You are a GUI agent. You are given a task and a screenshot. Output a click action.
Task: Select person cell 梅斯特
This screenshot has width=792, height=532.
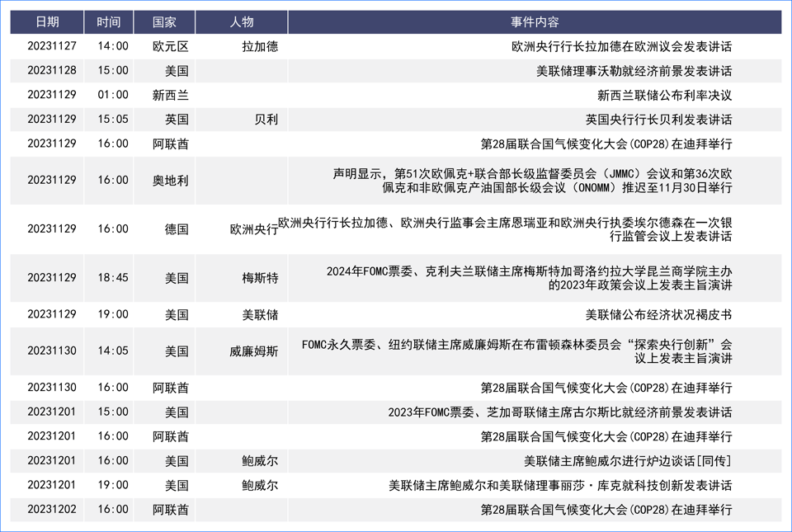click(260, 278)
